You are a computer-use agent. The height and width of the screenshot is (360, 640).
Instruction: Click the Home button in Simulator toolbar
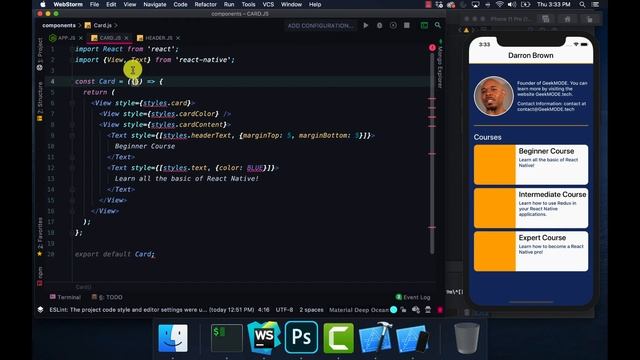pyautogui.click(x=567, y=19)
